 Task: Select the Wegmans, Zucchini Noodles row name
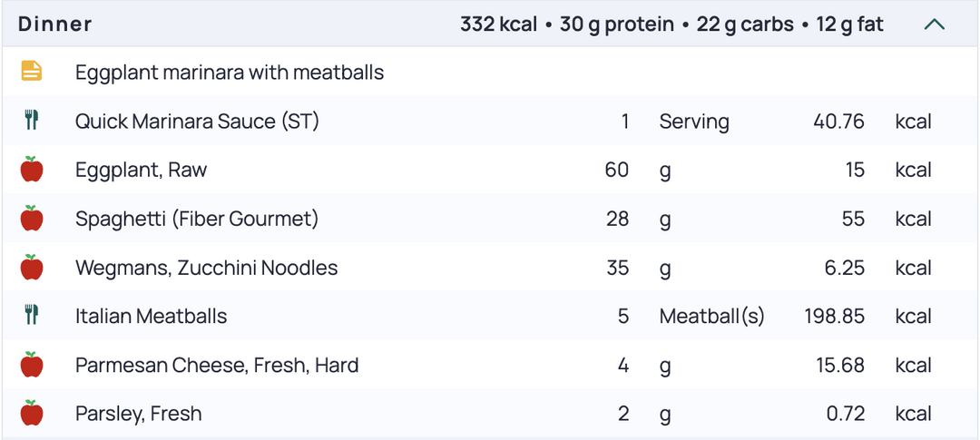tap(206, 268)
